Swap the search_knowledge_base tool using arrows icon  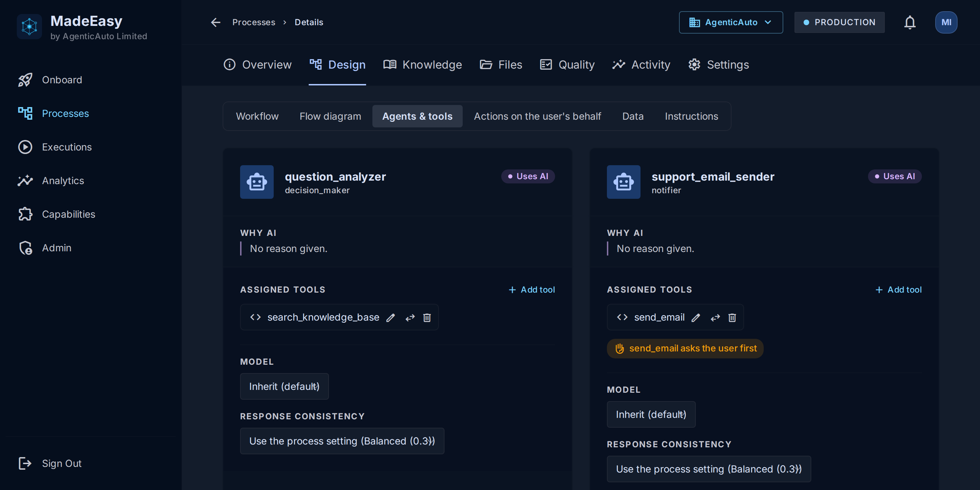(x=410, y=317)
